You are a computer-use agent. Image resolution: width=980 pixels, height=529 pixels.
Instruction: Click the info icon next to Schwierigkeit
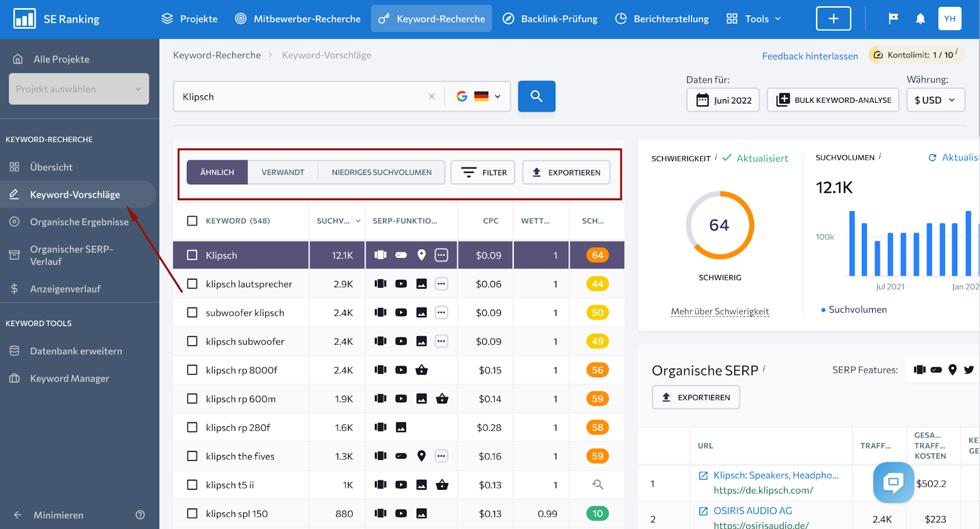[716, 157]
